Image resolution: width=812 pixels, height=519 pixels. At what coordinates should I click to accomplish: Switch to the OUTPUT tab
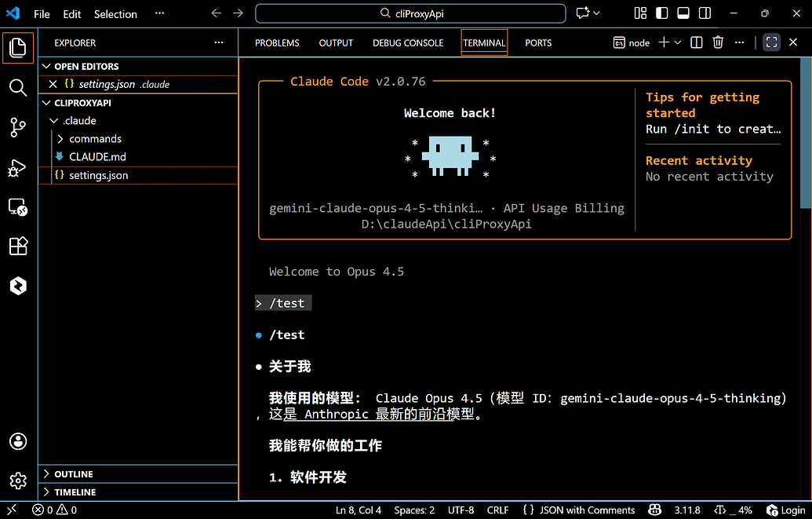point(336,43)
